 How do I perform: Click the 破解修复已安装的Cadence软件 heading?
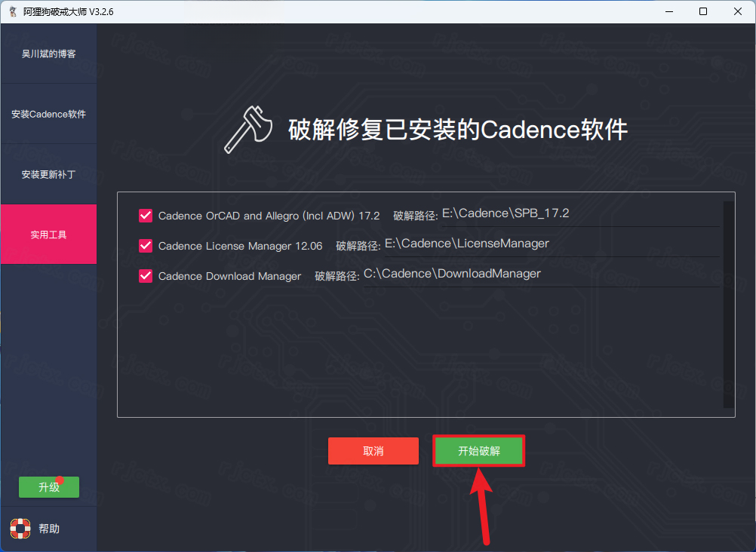pyautogui.click(x=458, y=129)
